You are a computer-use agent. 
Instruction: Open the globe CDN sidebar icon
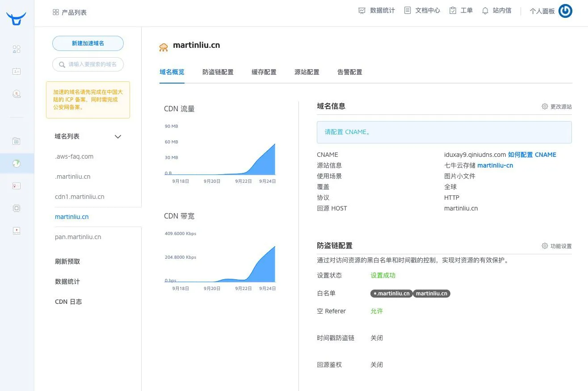tap(17, 164)
